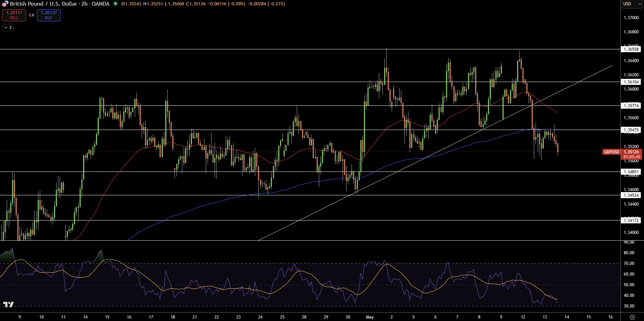Open chart settings gear icon
The width and height of the screenshot is (644, 321).
[632, 317]
